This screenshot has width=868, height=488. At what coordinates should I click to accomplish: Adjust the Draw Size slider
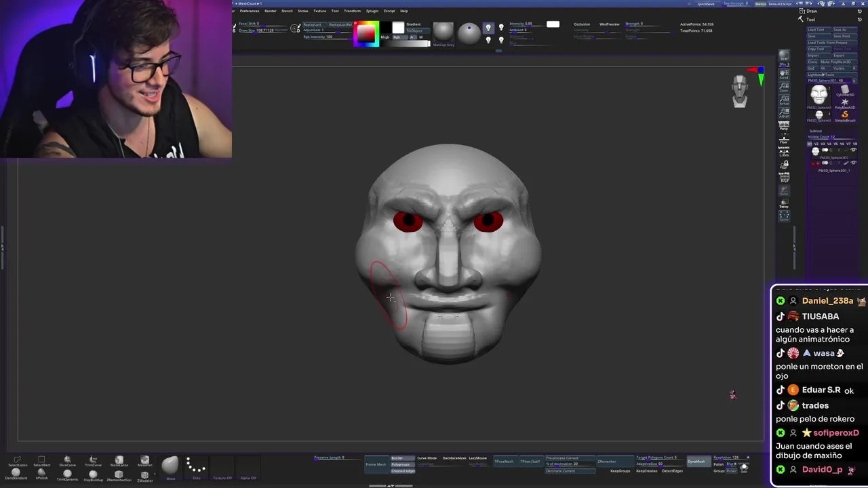pos(264,30)
